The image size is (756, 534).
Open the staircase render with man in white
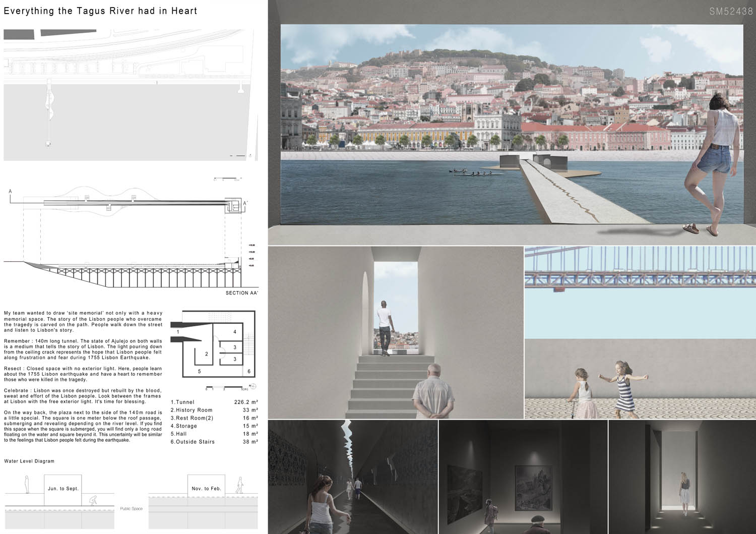(396, 333)
